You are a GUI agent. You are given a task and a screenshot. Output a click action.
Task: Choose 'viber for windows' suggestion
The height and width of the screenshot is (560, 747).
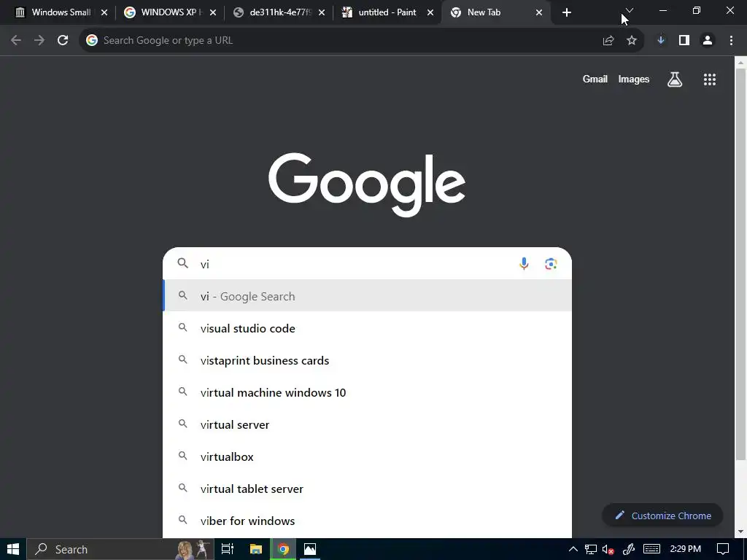coord(368,521)
